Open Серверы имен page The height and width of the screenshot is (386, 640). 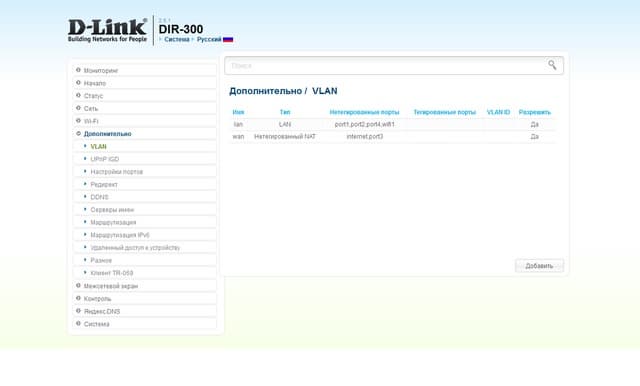tap(144, 209)
